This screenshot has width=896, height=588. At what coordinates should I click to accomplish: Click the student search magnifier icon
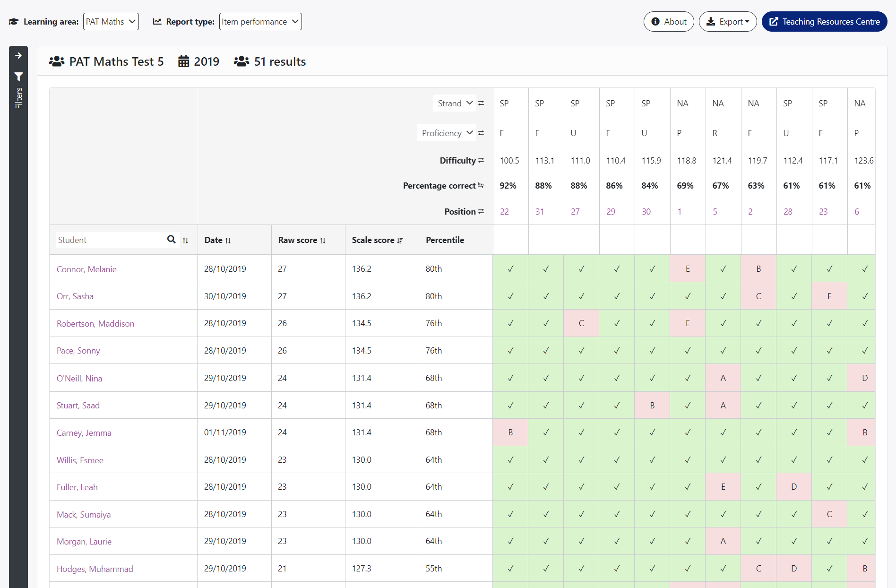pyautogui.click(x=172, y=240)
